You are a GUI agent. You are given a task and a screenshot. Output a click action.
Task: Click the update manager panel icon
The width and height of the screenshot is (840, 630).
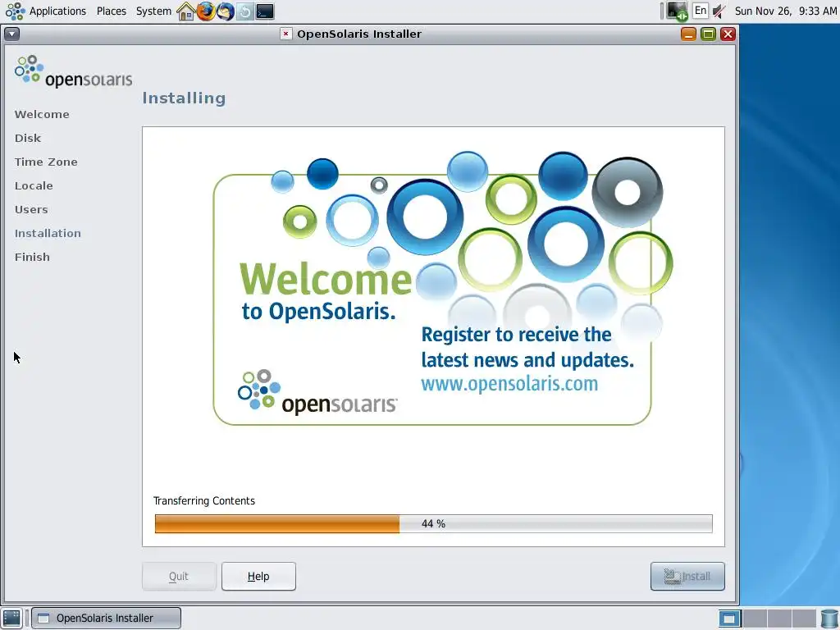click(244, 11)
